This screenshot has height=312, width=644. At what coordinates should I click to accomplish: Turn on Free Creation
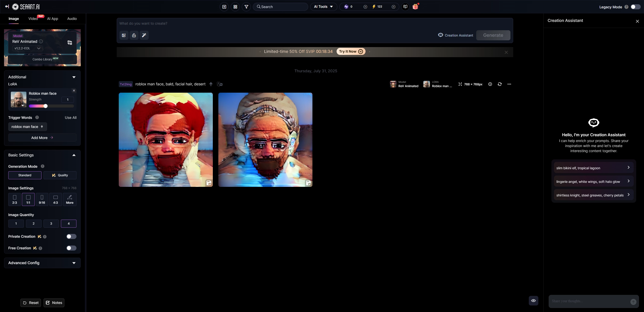coord(71,248)
